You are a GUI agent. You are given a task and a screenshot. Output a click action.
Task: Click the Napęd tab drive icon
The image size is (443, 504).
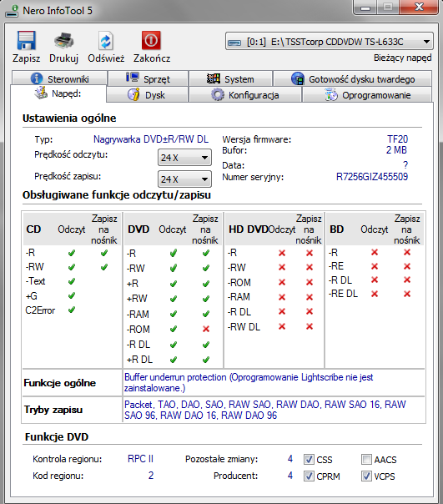41,93
